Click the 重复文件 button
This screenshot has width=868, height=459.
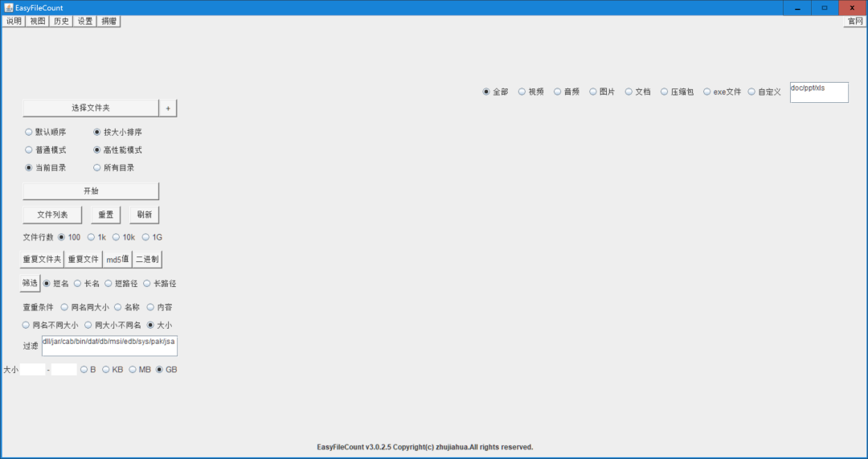[84, 259]
